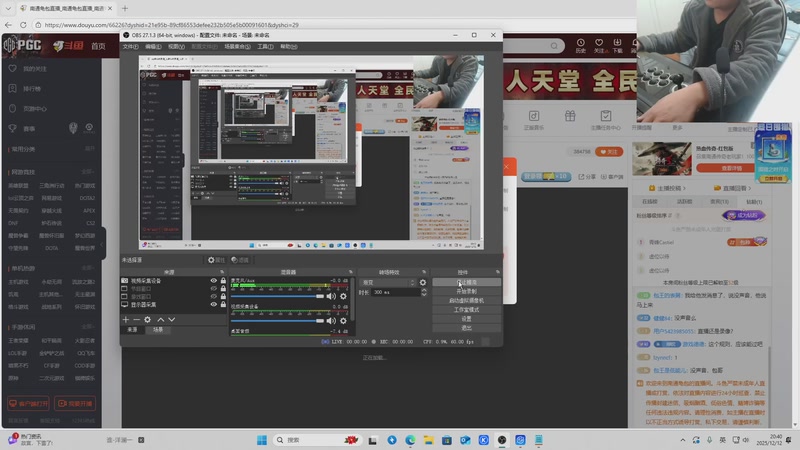This screenshot has height=450, width=800.
Task: Open 下载 download icon in Douyu header
Action: pos(617,45)
